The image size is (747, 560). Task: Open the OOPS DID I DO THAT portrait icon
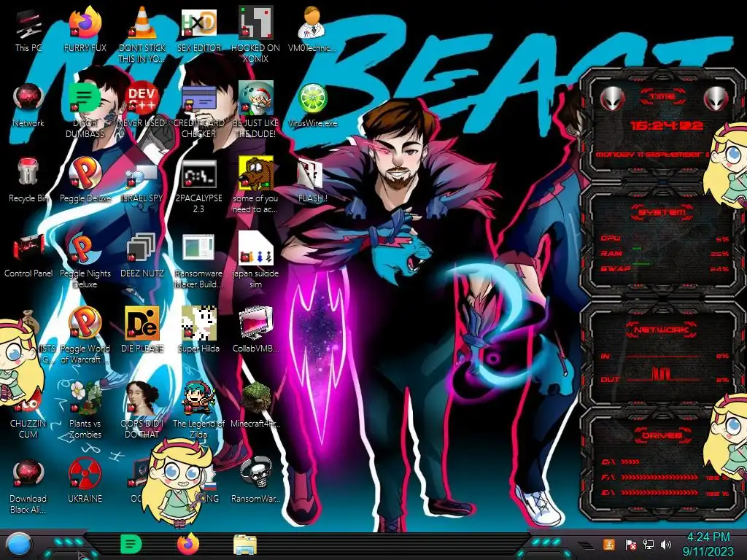pos(142,411)
